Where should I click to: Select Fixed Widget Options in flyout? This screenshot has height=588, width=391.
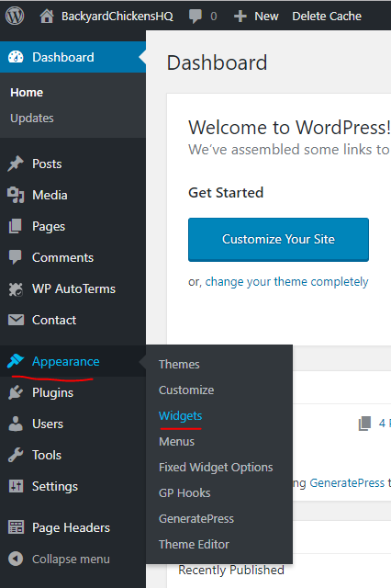pos(216,468)
